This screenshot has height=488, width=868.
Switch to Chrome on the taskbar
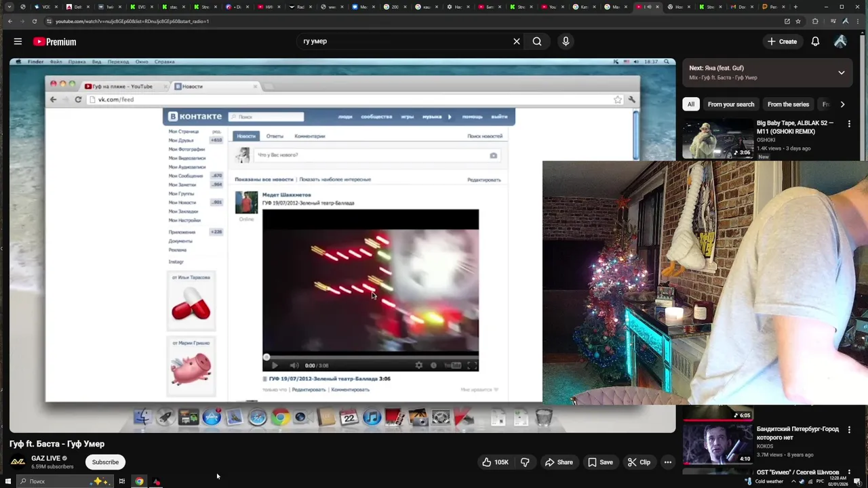coord(139,481)
